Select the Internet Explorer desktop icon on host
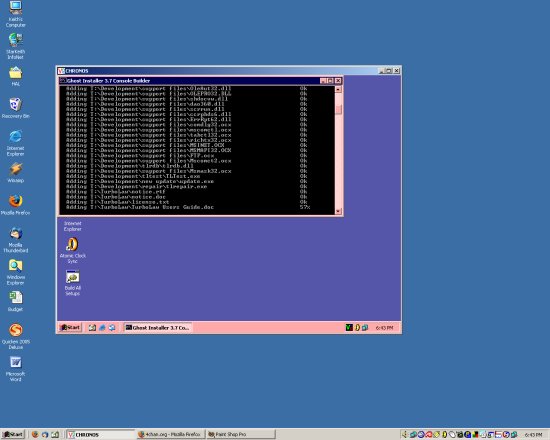The width and height of the screenshot is (550, 440). click(15, 143)
